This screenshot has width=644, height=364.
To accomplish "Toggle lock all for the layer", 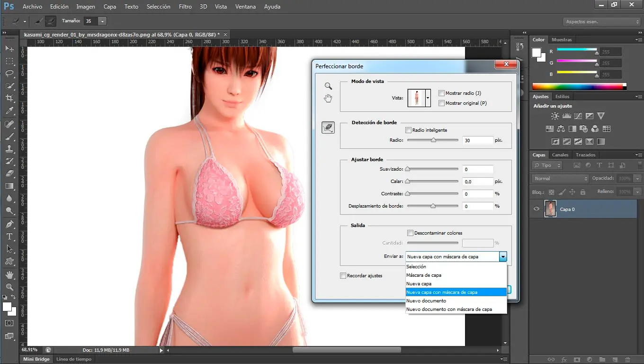I will tap(582, 192).
